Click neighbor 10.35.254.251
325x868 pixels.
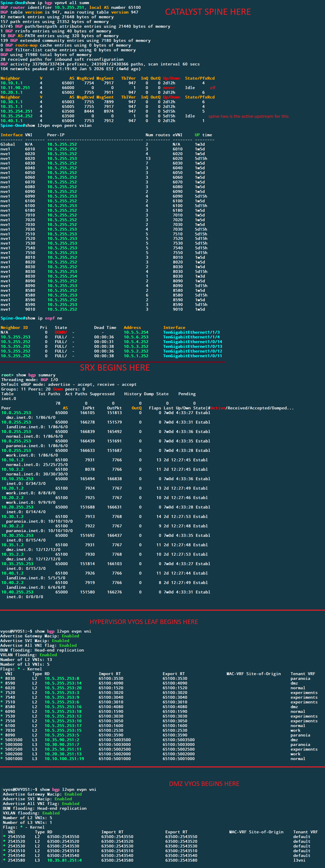16,111
